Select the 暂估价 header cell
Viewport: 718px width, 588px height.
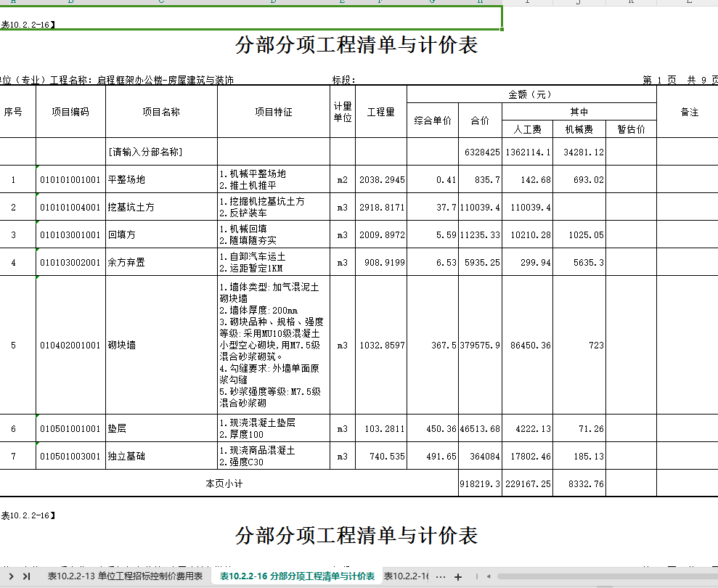click(x=631, y=129)
